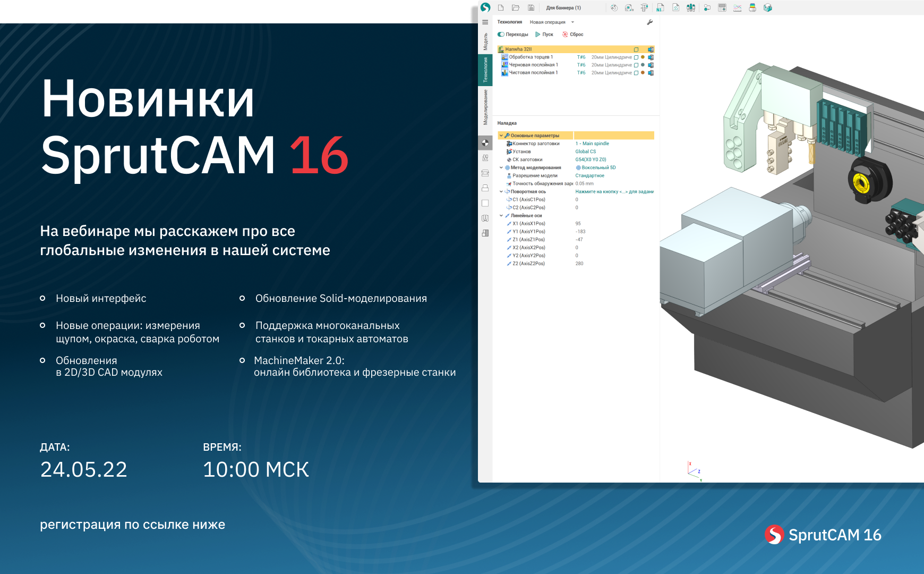Click the Наладка section header
Viewport: 924px width, 574px height.
507,123
